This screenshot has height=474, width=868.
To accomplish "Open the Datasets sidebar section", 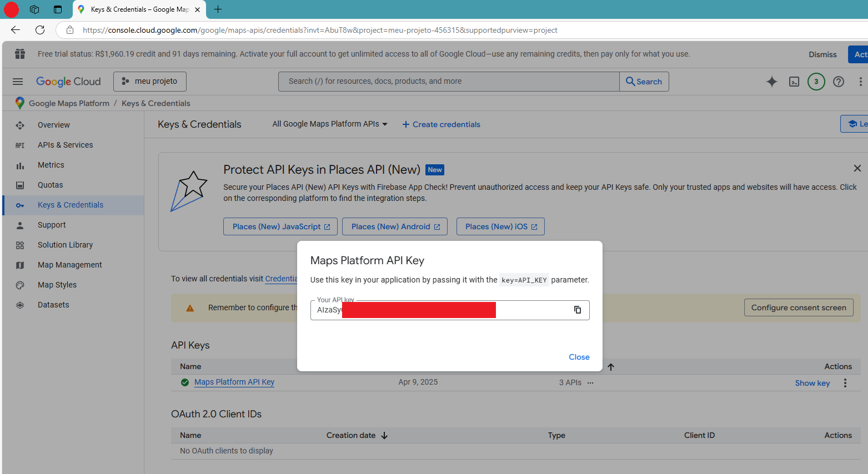I will [x=53, y=305].
